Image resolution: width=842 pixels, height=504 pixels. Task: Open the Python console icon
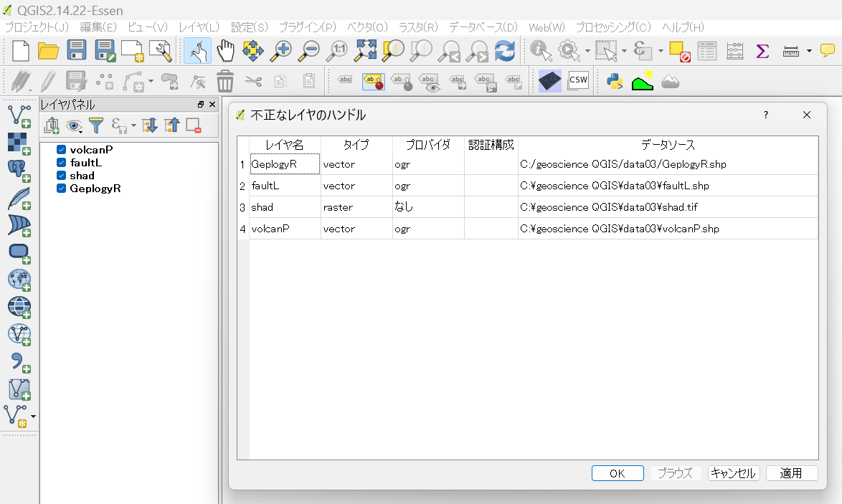(615, 81)
